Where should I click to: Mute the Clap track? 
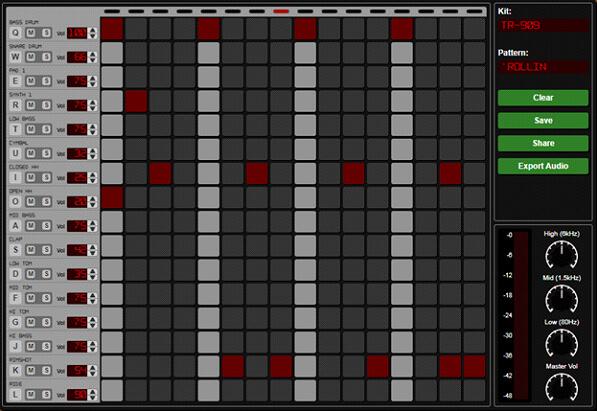pyautogui.click(x=31, y=249)
